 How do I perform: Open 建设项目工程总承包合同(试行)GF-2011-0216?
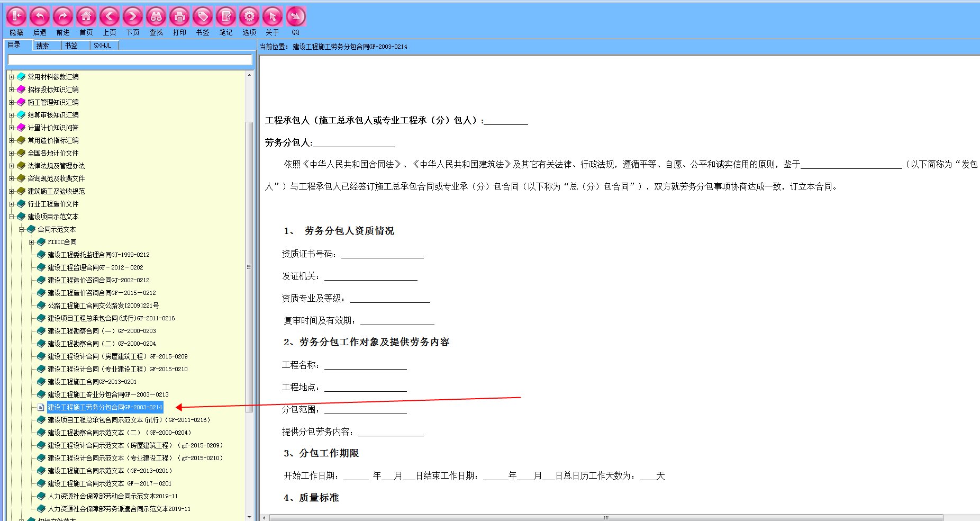(x=111, y=318)
